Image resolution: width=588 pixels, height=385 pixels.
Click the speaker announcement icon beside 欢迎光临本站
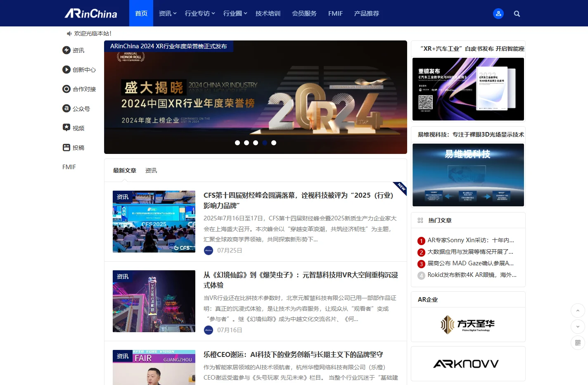click(69, 33)
